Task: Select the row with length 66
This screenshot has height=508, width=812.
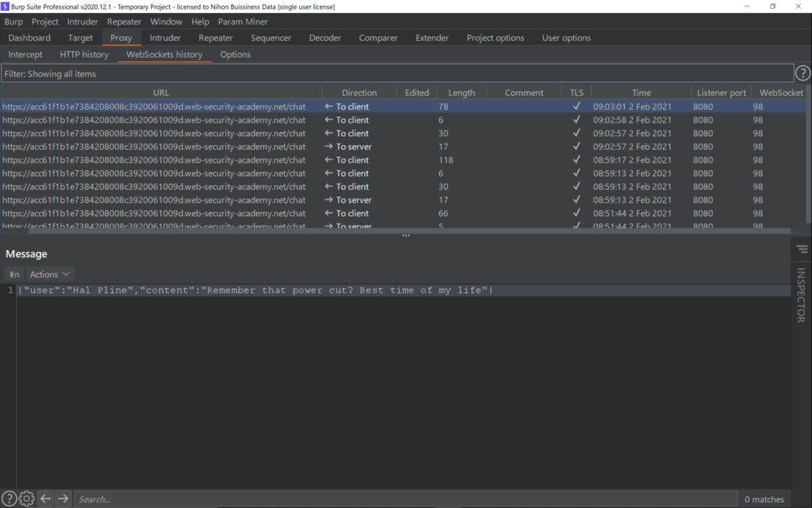Action: [x=403, y=213]
